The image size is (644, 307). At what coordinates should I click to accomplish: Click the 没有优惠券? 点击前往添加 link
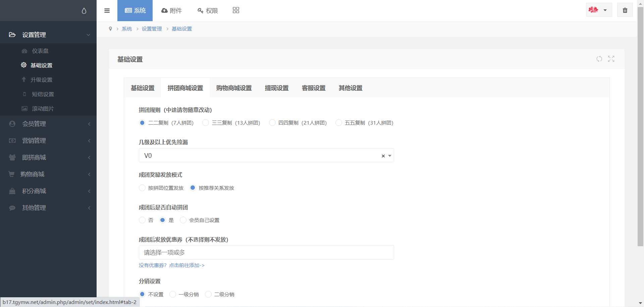171,265
